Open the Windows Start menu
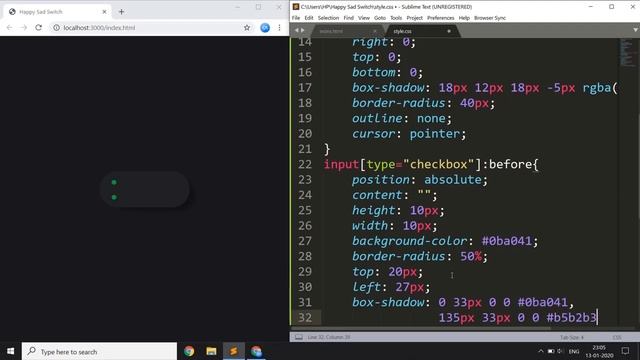The height and width of the screenshot is (360, 640). pyautogui.click(x=11, y=351)
